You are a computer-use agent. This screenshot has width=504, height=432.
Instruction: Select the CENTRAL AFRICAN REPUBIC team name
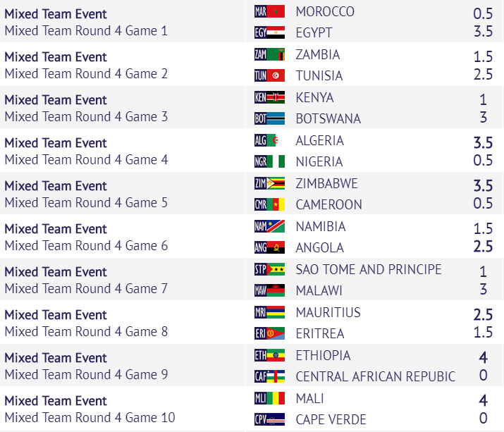pyautogui.click(x=376, y=377)
